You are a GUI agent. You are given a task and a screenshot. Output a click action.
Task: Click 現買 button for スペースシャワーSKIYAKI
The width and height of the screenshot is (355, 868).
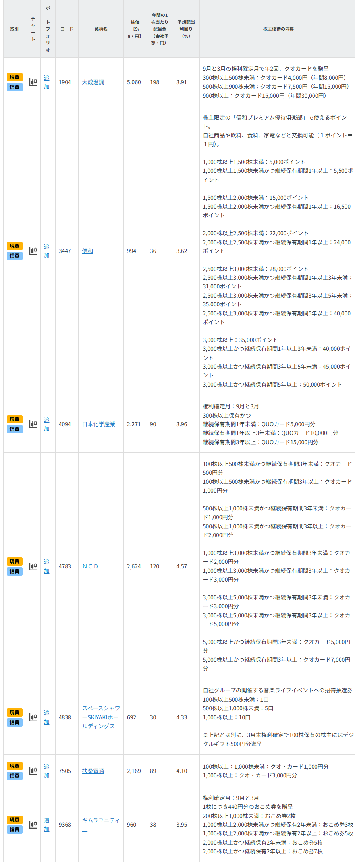click(15, 712)
